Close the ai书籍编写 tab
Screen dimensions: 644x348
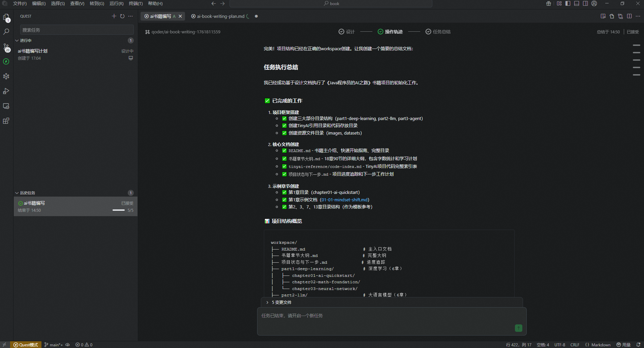coord(180,16)
